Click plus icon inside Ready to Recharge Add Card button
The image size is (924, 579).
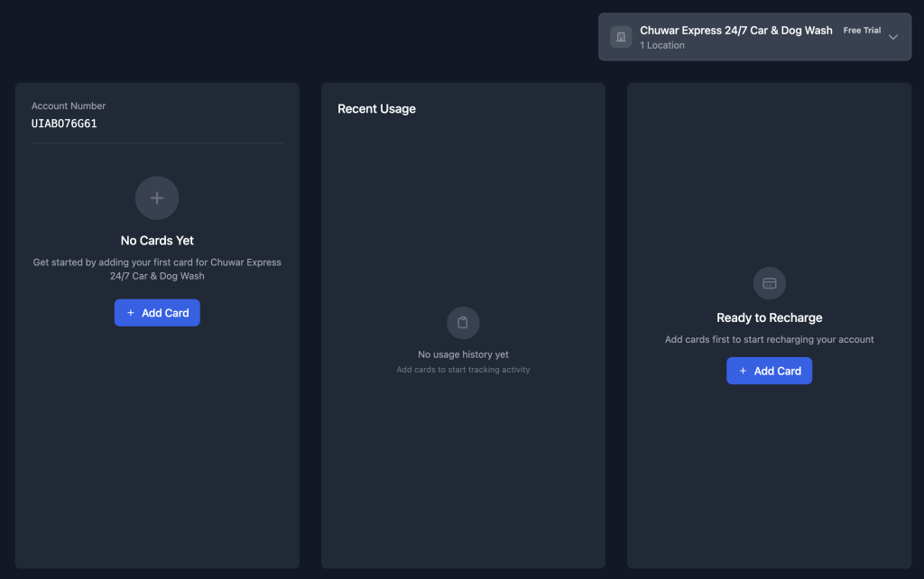point(744,371)
